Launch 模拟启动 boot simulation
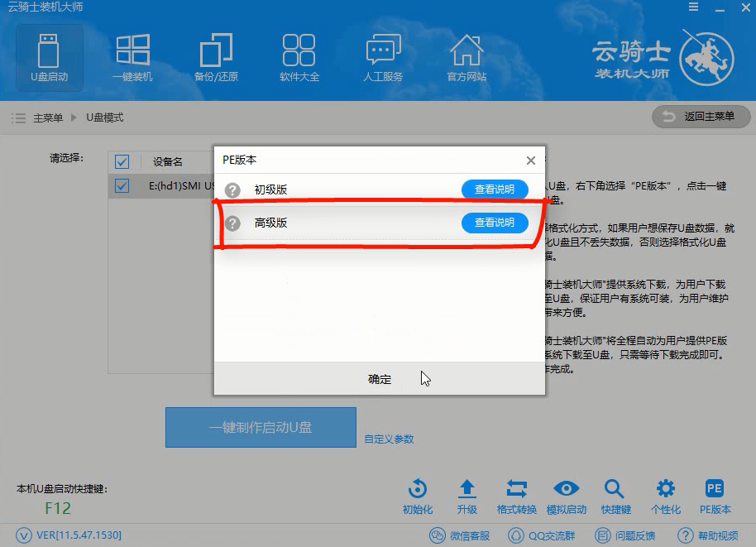The image size is (756, 547). click(x=566, y=494)
